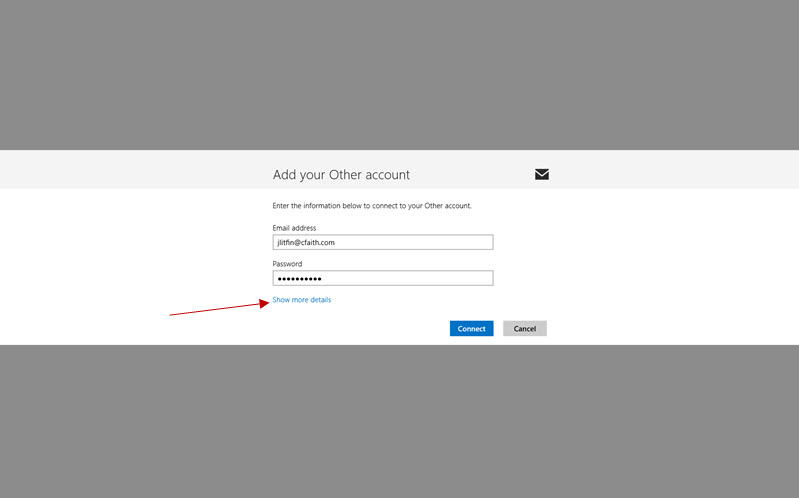The image size is (799, 498).
Task: Click the 'Add your Other account' heading
Action: coord(341,175)
